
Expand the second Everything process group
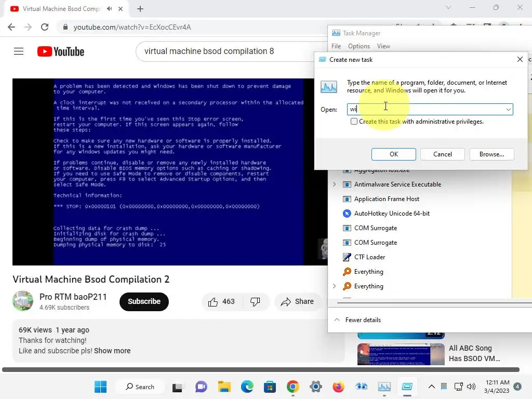point(334,286)
